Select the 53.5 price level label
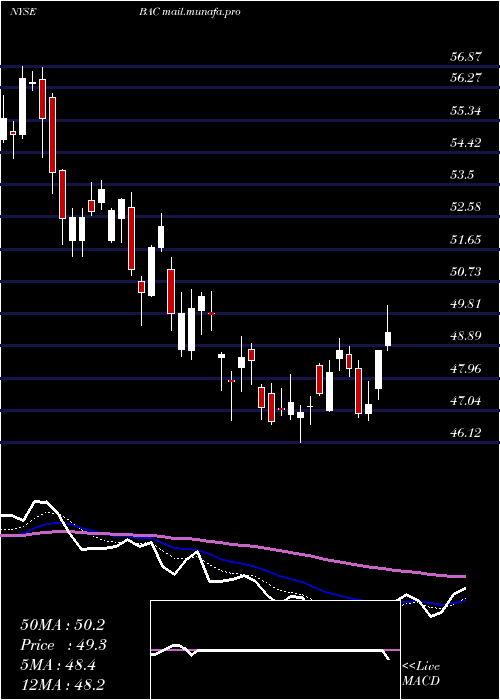The width and height of the screenshot is (500, 700). tap(462, 175)
